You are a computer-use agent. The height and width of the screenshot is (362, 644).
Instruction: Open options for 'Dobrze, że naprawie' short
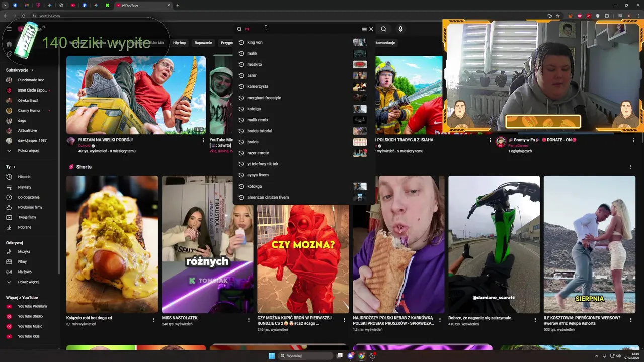pyautogui.click(x=535, y=320)
